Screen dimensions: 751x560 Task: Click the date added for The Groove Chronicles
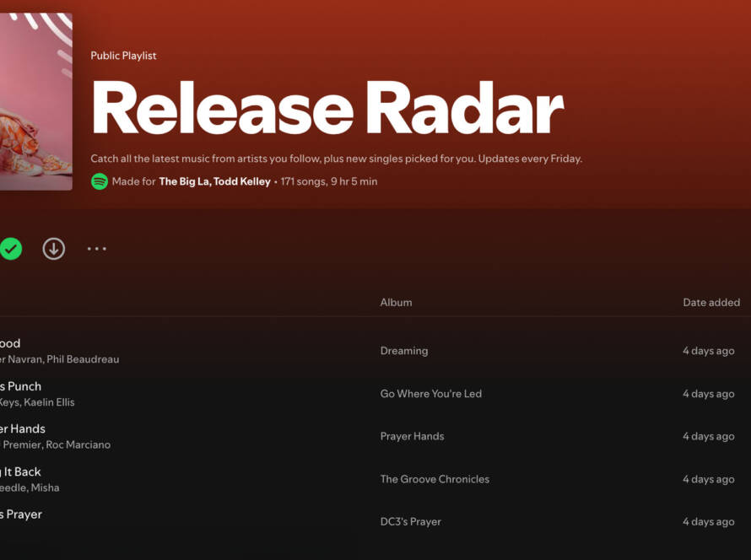click(708, 479)
